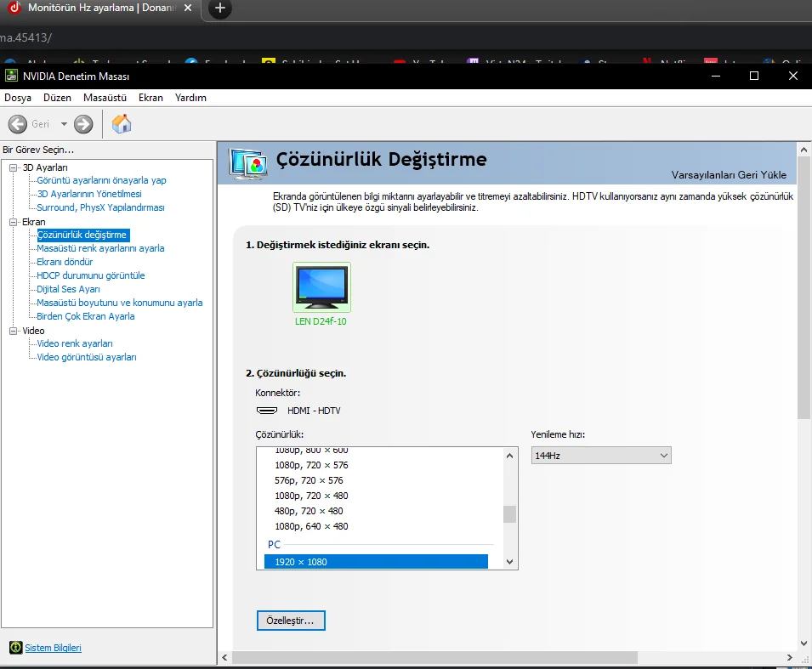
Task: Collapse the Video tree node
Action: [x=14, y=331]
